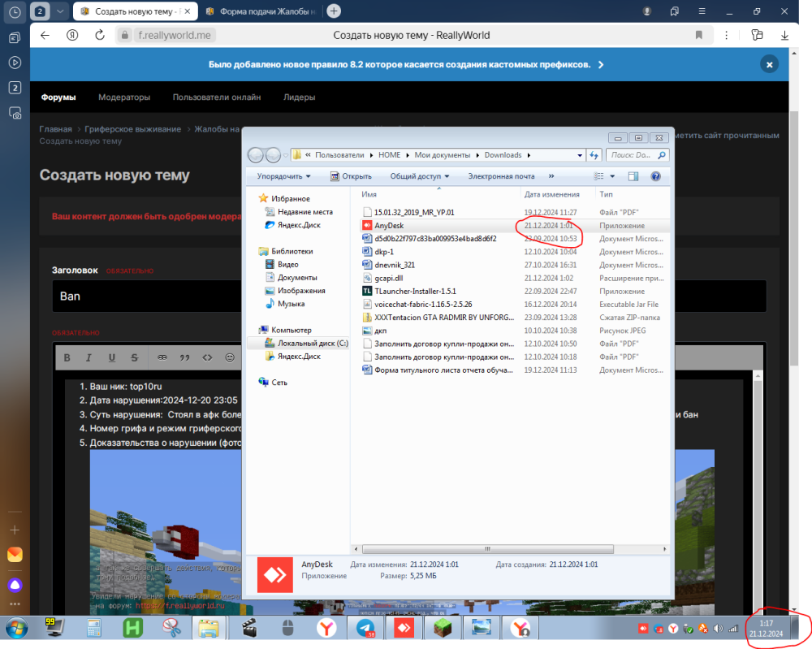The height and width of the screenshot is (649, 812).
Task: Click the Explorer search box
Action: (637, 155)
